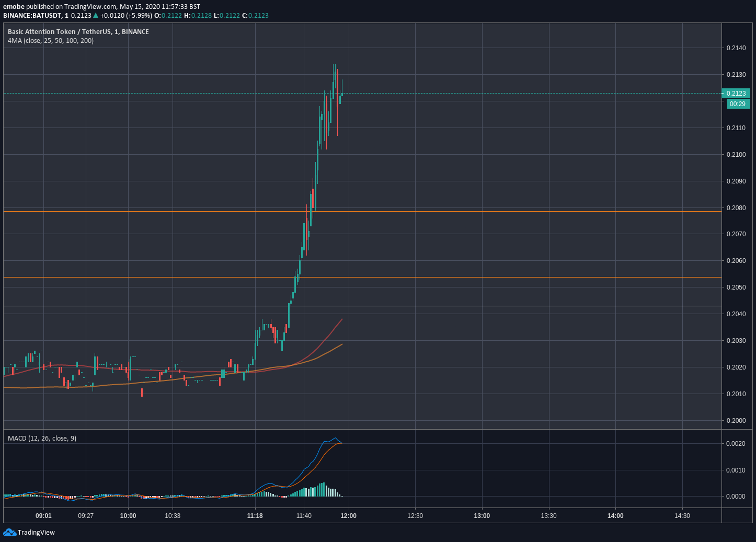The width and height of the screenshot is (756, 542).
Task: Select the lower orange horizontal line near 0.2054
Action: pos(362,278)
